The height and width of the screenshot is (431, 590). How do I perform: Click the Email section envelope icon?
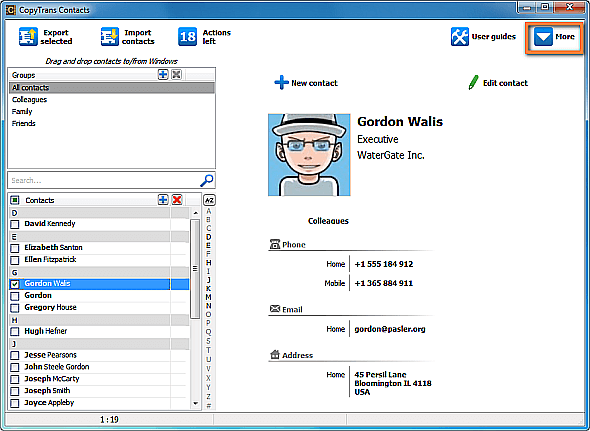(275, 309)
